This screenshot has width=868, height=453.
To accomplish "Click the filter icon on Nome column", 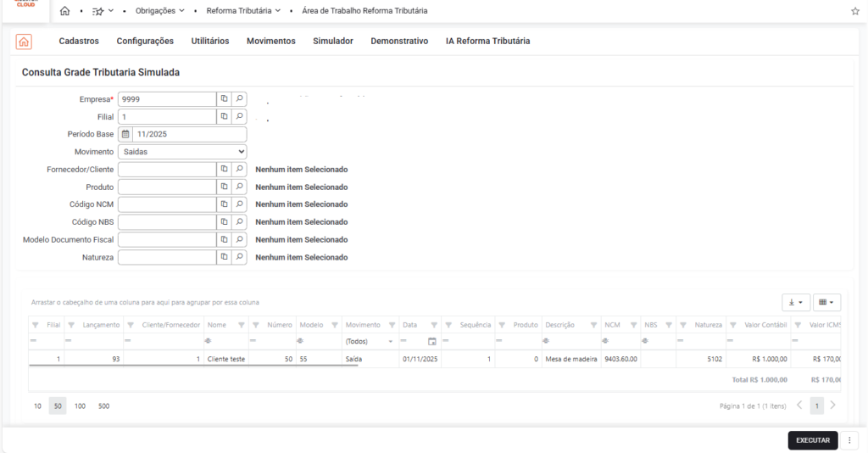I will point(242,325).
